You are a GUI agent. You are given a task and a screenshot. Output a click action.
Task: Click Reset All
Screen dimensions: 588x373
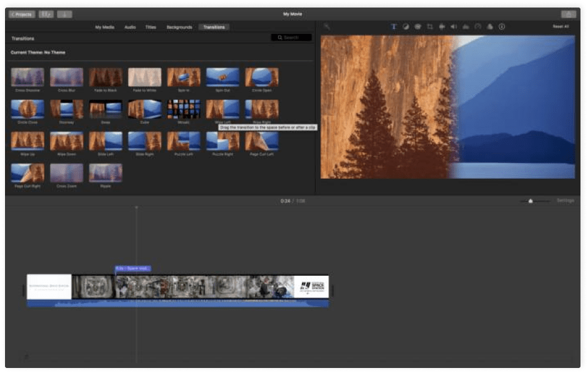coord(560,26)
